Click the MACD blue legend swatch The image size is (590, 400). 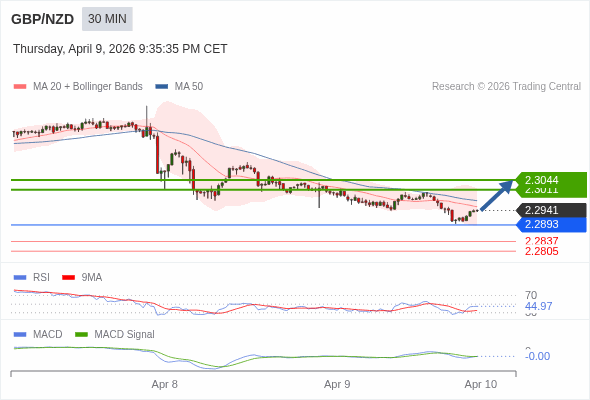click(x=20, y=335)
